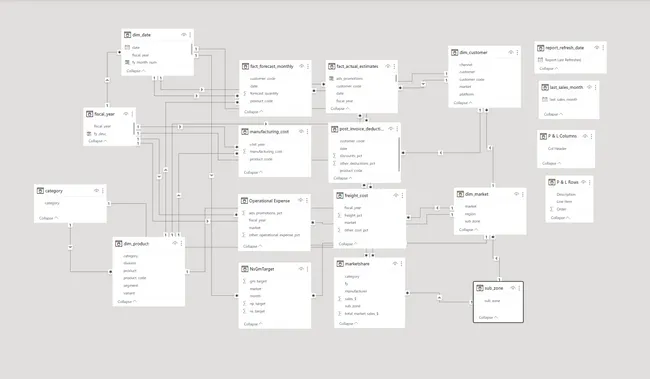Collapse the dim_customer table card
650x379 pixels.
[x=463, y=103]
